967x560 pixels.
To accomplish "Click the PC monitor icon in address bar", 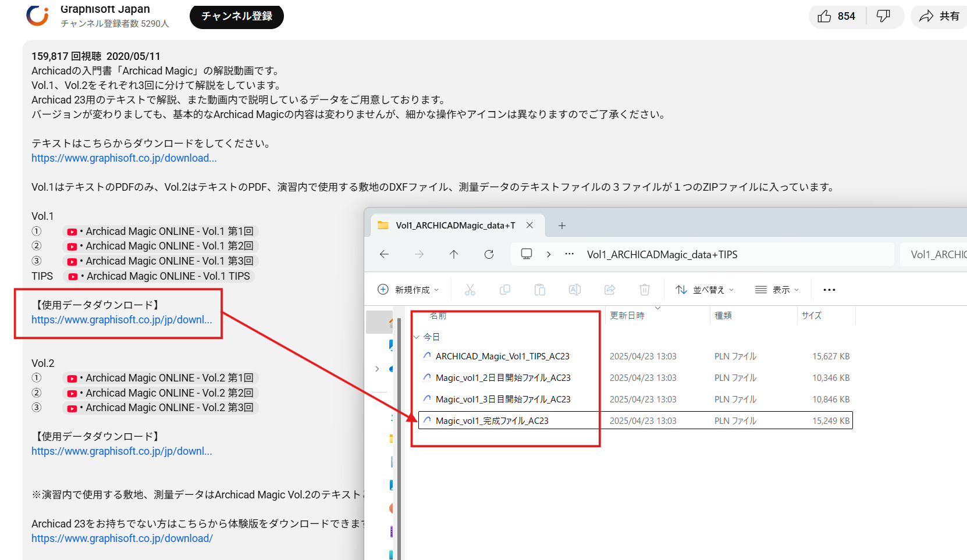I will (527, 254).
